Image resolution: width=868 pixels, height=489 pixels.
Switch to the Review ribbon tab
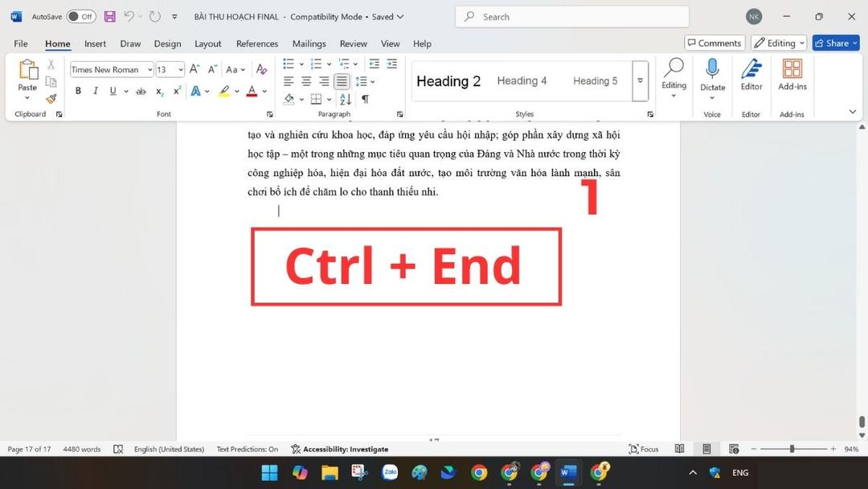coord(353,43)
